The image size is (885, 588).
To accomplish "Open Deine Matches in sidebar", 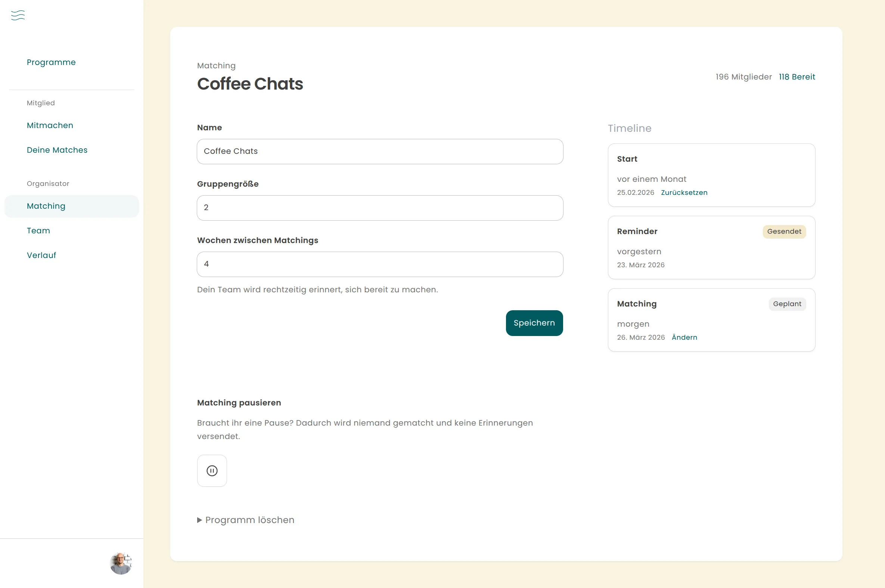I will coord(57,150).
